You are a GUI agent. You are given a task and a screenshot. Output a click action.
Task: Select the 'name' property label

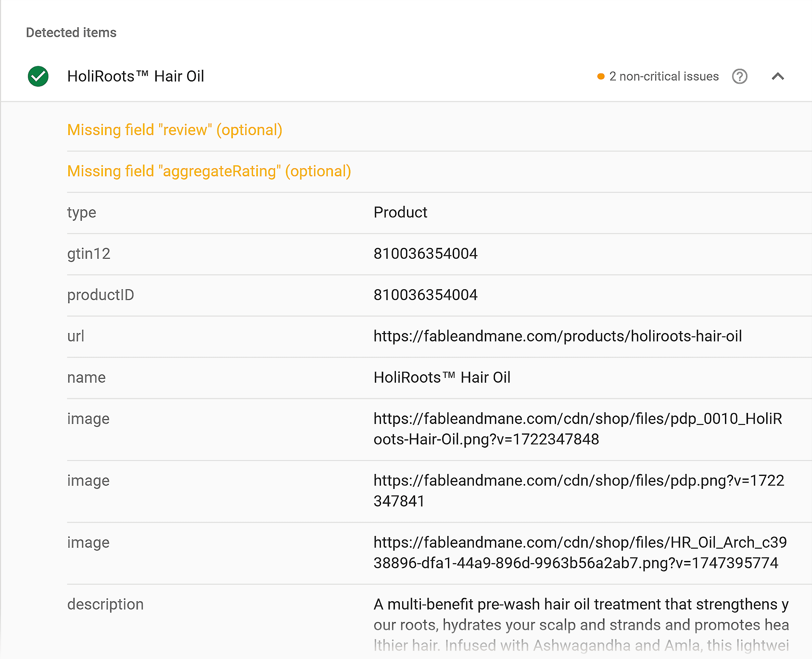click(x=86, y=378)
